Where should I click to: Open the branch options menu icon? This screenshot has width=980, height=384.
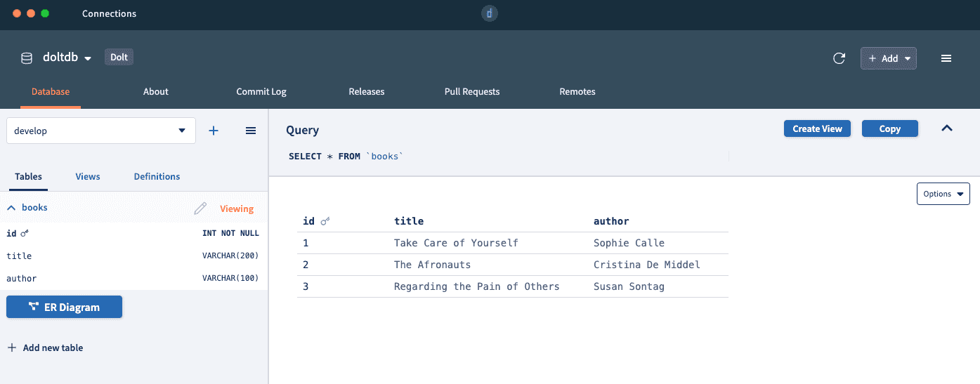pyautogui.click(x=251, y=131)
